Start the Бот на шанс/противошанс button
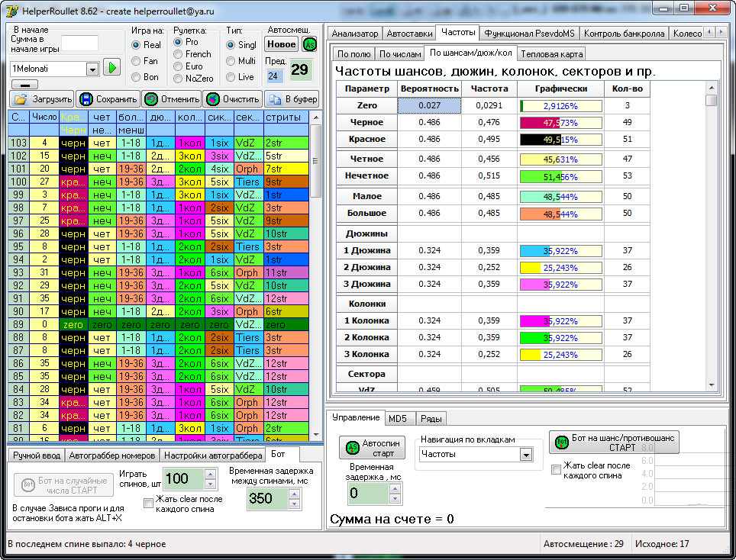 pyautogui.click(x=614, y=443)
